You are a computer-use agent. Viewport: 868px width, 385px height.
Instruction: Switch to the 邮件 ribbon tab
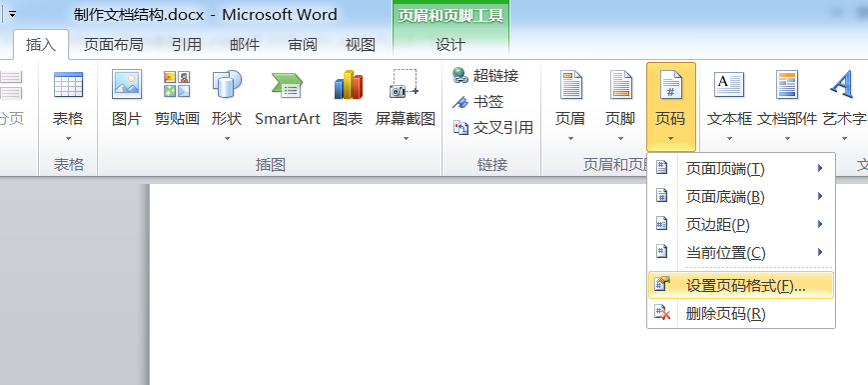(245, 45)
